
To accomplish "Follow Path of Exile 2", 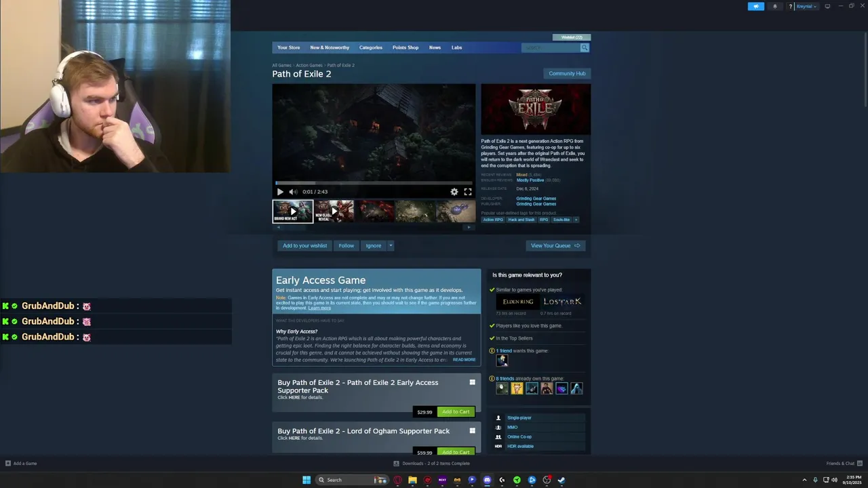I will pos(347,246).
